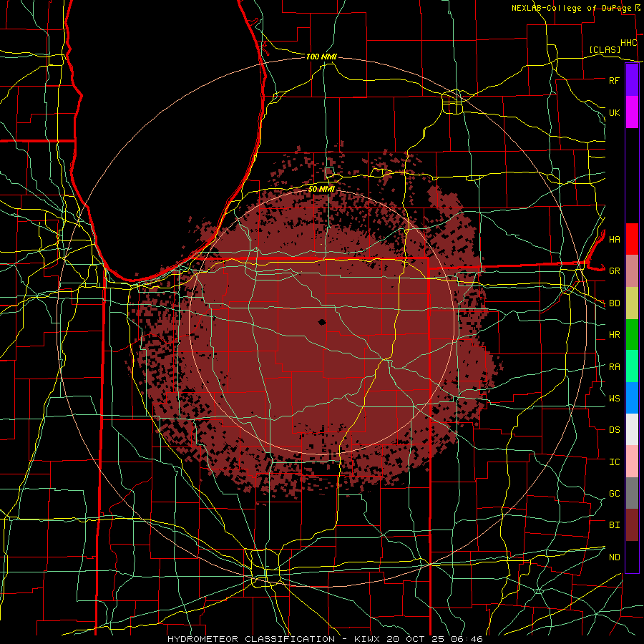Click the KIWX station identifier

coord(367,639)
